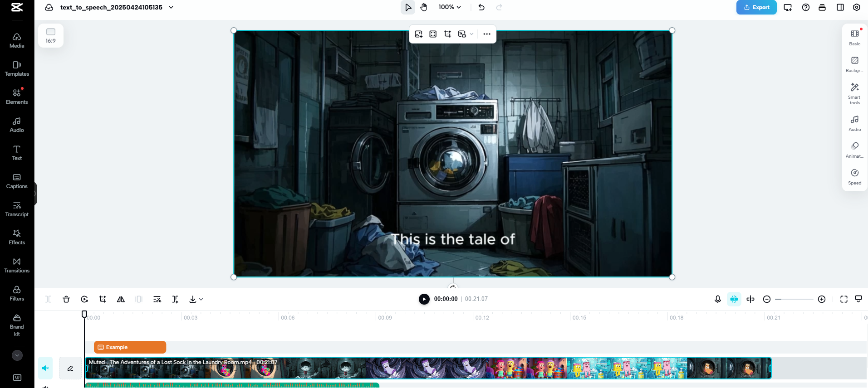
Task: Click the cloud save status icon
Action: [49, 7]
